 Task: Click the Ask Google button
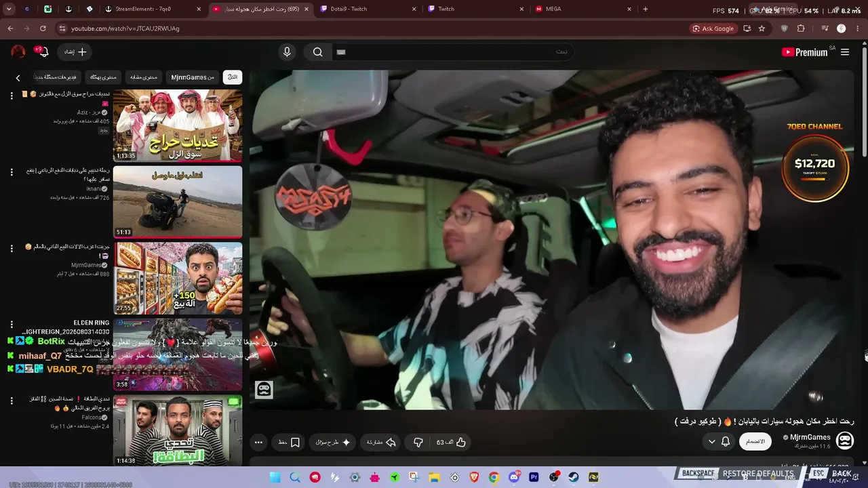(x=713, y=28)
